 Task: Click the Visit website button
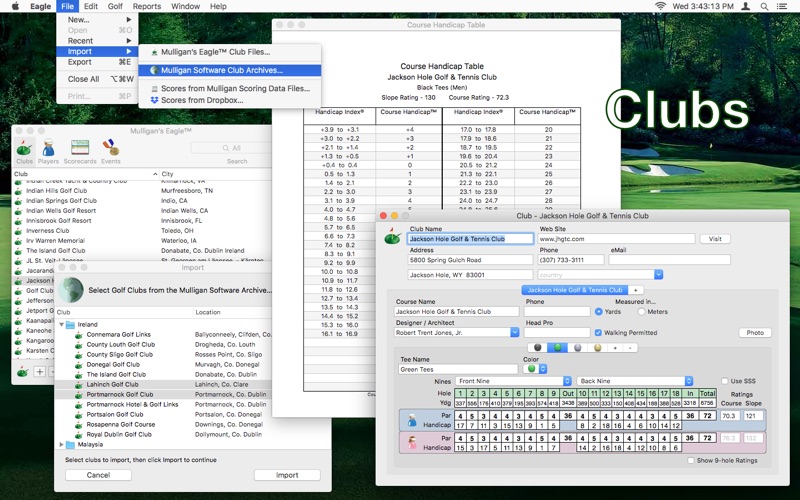point(714,239)
